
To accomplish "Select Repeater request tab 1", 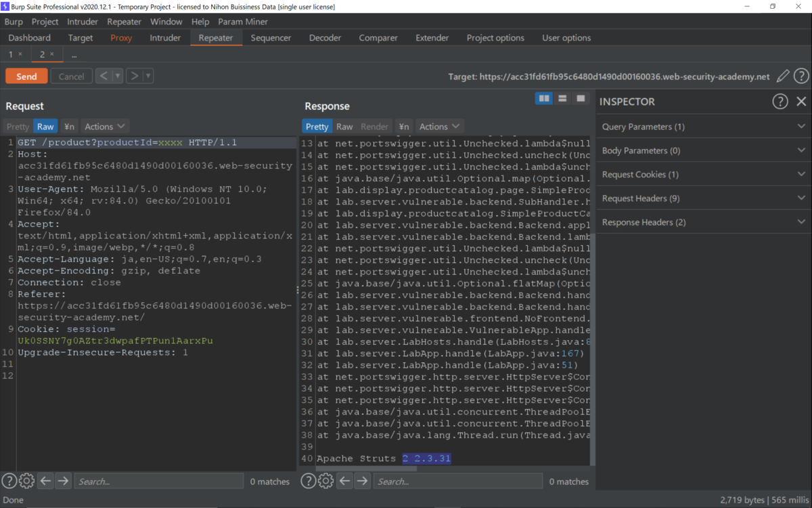I will [11, 54].
